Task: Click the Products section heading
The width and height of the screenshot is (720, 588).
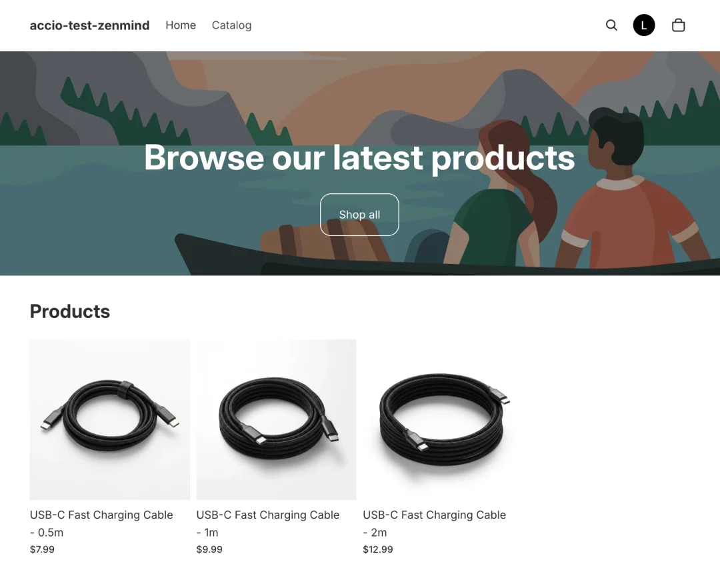Action: [70, 312]
